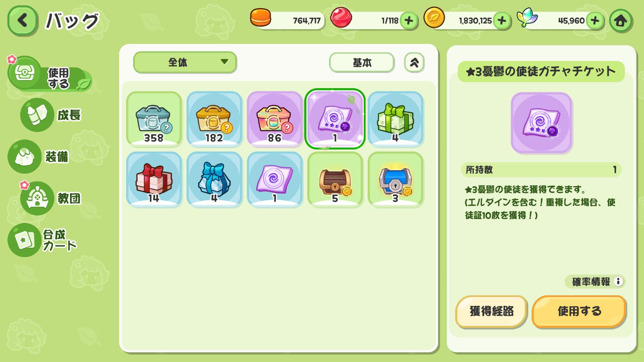Add more gold coins with plus button

502,21
